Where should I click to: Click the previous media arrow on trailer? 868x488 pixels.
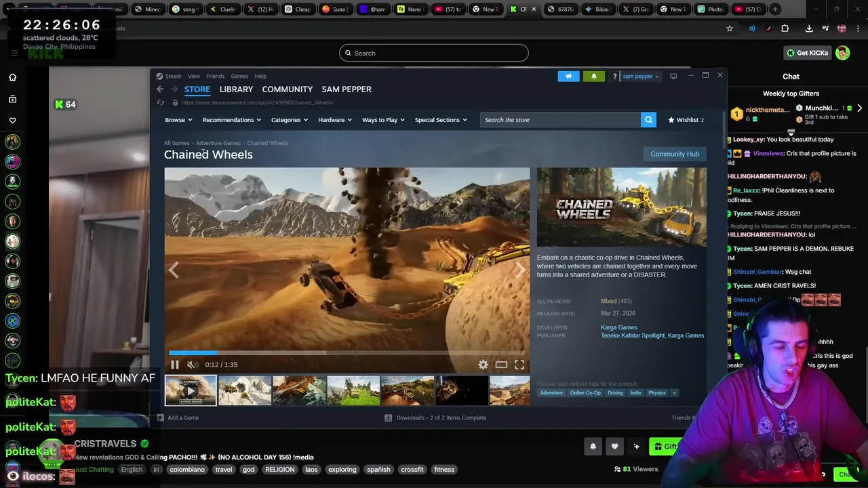(x=174, y=270)
